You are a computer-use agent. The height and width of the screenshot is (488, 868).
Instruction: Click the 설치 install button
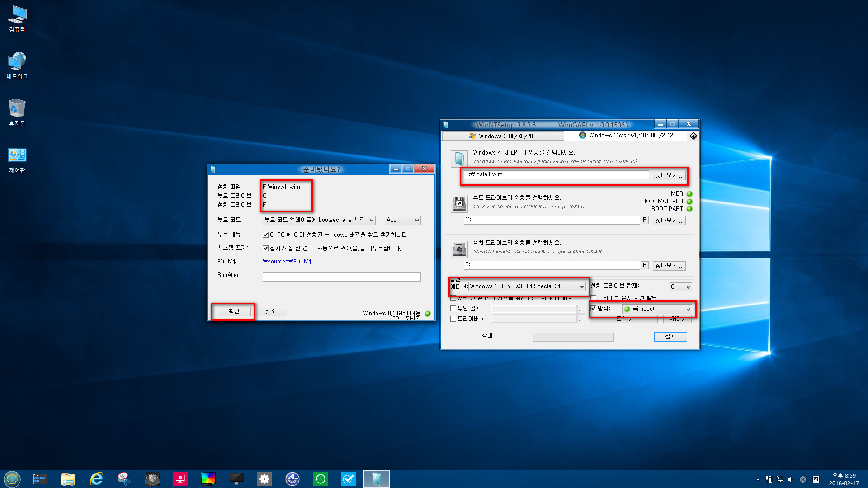670,337
